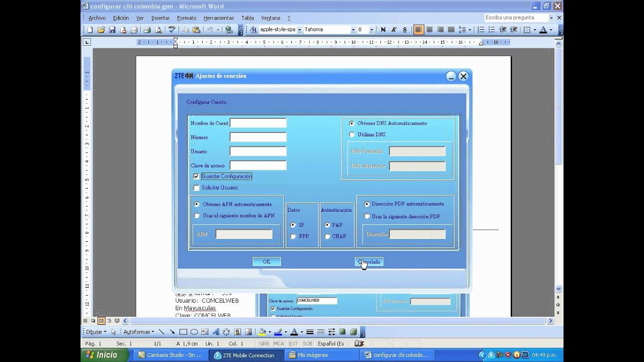Open the Tabla menu
The height and width of the screenshot is (362, 644).
coord(248,18)
